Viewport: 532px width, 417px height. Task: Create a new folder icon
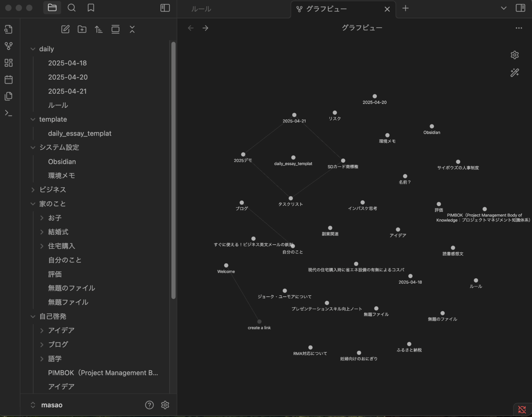[82, 29]
